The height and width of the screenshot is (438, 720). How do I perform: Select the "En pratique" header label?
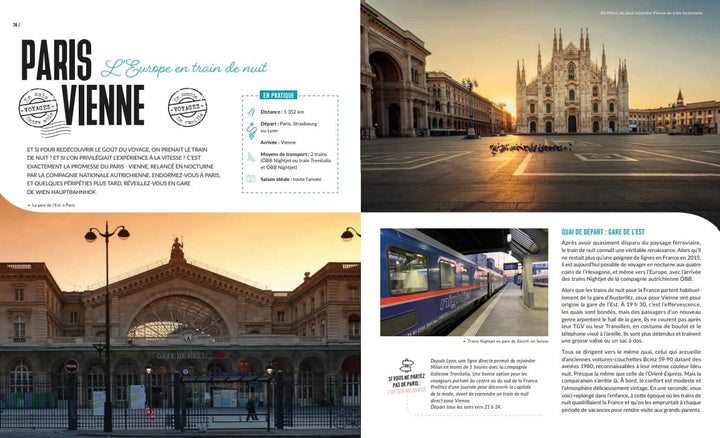tap(280, 95)
